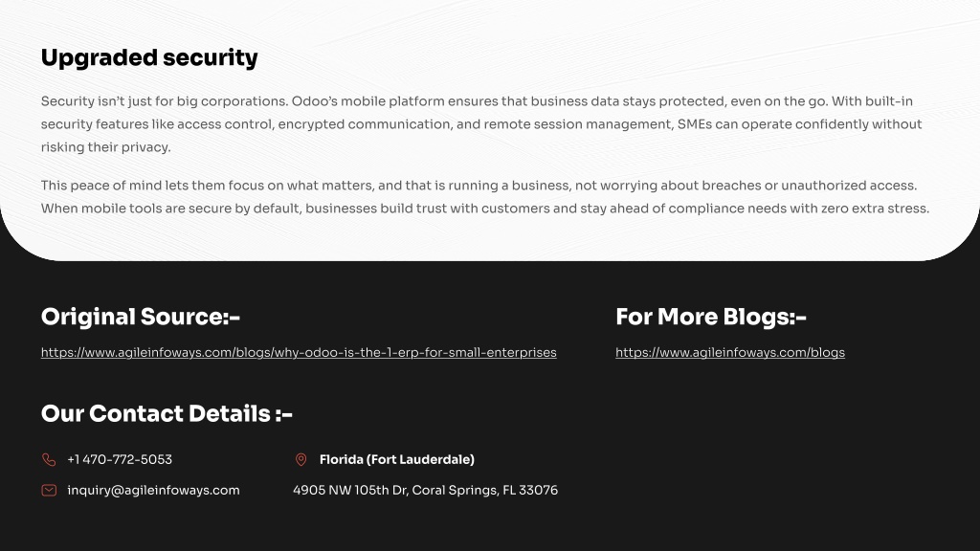Open the original source blog link
The width and height of the screenshot is (980, 551).
pos(299,352)
